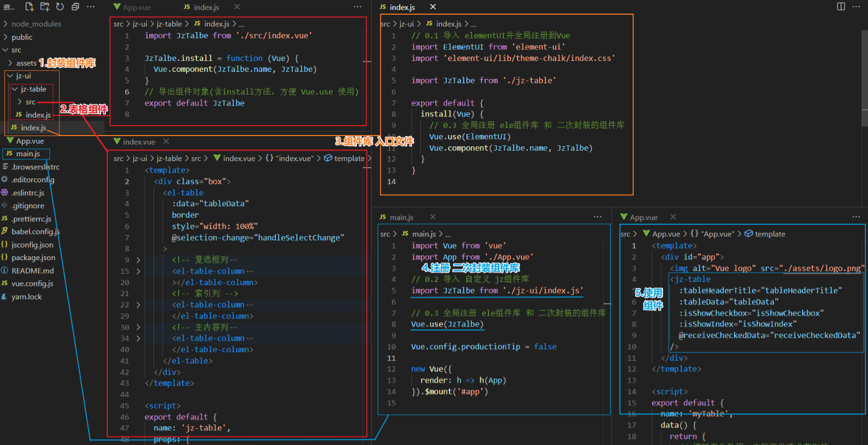The height and width of the screenshot is (445, 868).
Task: Open more actions for the main.js editor group
Action: tap(598, 217)
